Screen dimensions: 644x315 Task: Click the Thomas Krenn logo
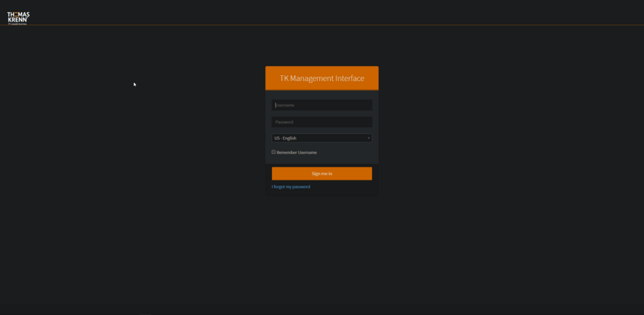19,18
